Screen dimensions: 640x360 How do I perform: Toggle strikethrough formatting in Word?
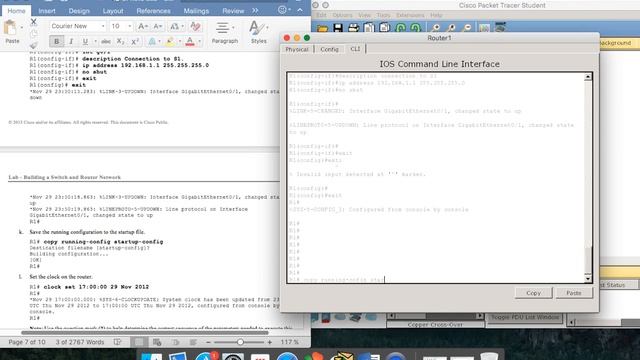106,41
